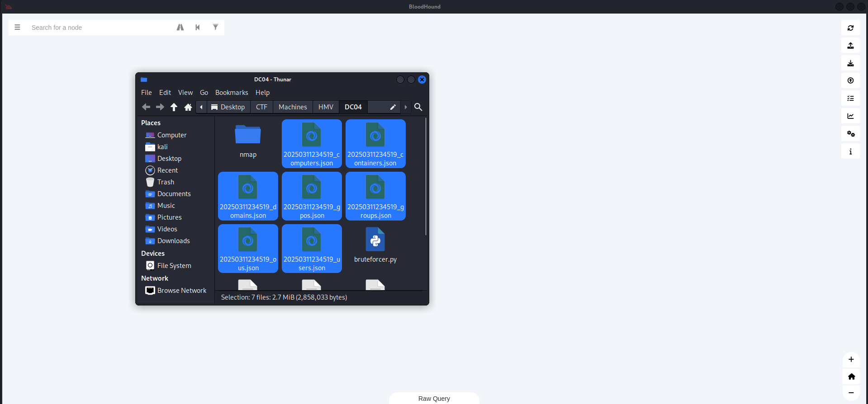The image size is (868, 404).
Task: Zoom out with the minus button
Action: tap(851, 392)
